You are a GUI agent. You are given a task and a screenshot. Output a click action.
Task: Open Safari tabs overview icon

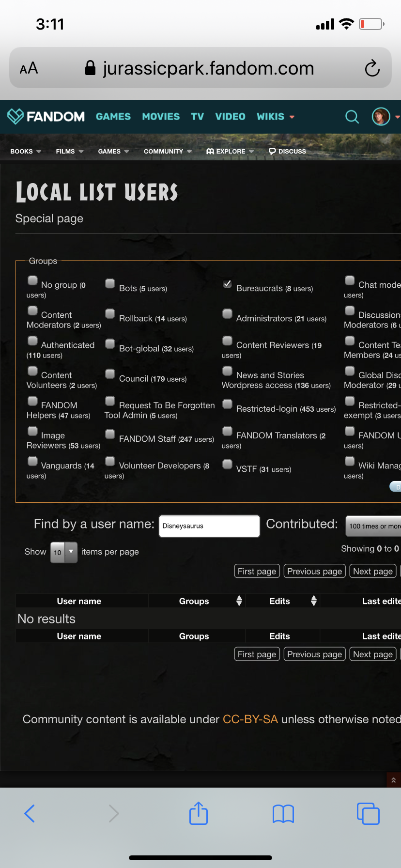[x=368, y=814]
